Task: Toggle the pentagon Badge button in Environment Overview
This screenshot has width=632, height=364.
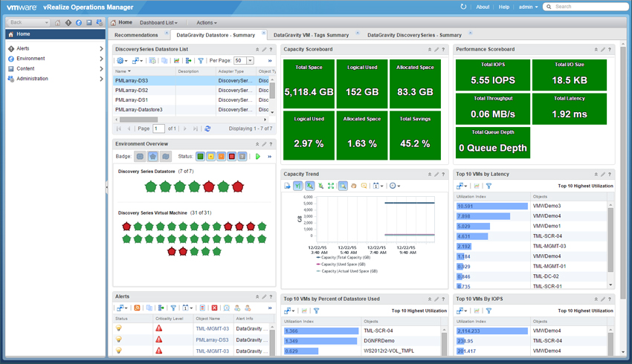Action: pyautogui.click(x=152, y=156)
